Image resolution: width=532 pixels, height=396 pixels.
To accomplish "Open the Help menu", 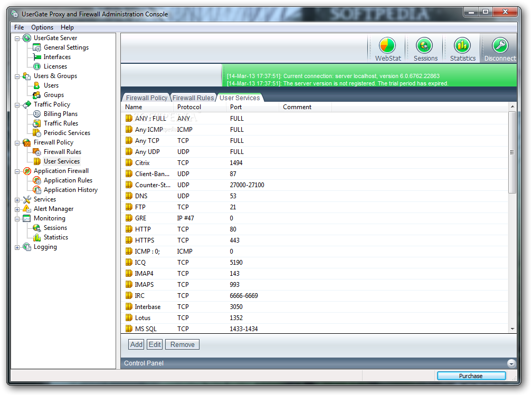I will pos(67,27).
